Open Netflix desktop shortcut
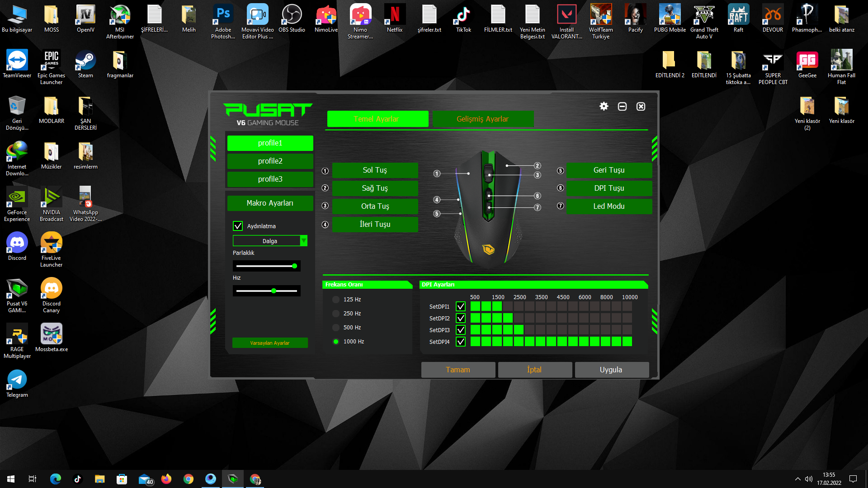The image size is (868, 488). click(395, 19)
